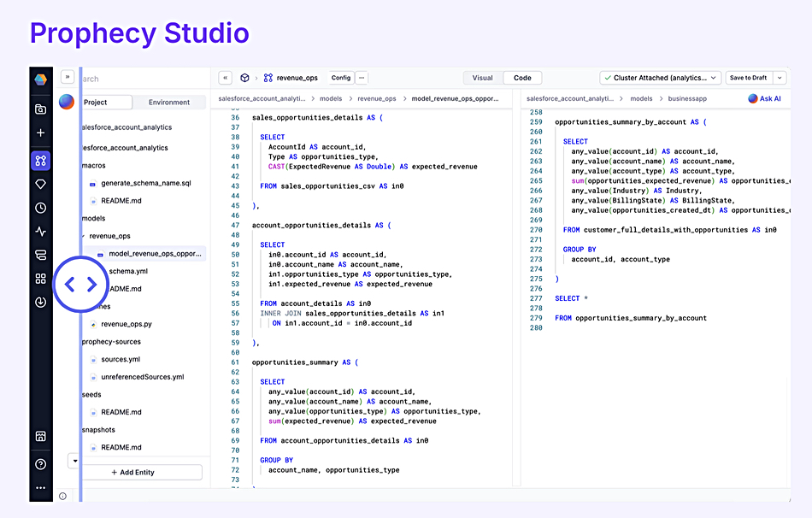Screen dimensions: 812x518
Task: Click the colorful orb avatar icon
Action: [x=67, y=102]
